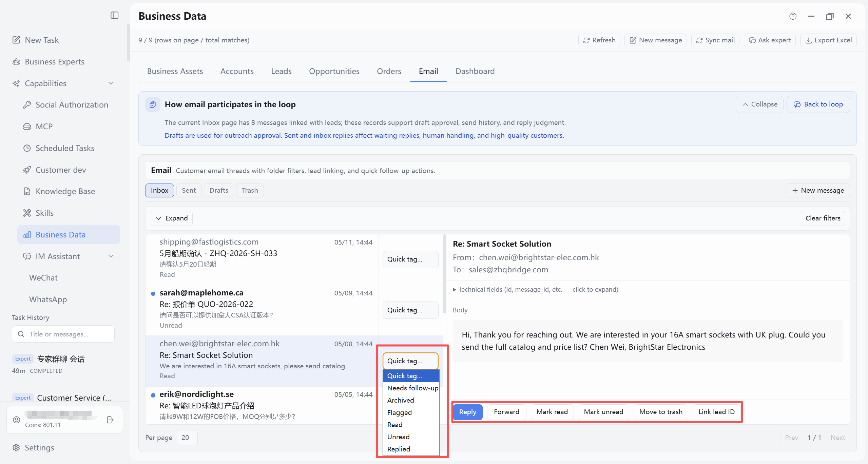Click the user avatar icon

click(x=16, y=420)
